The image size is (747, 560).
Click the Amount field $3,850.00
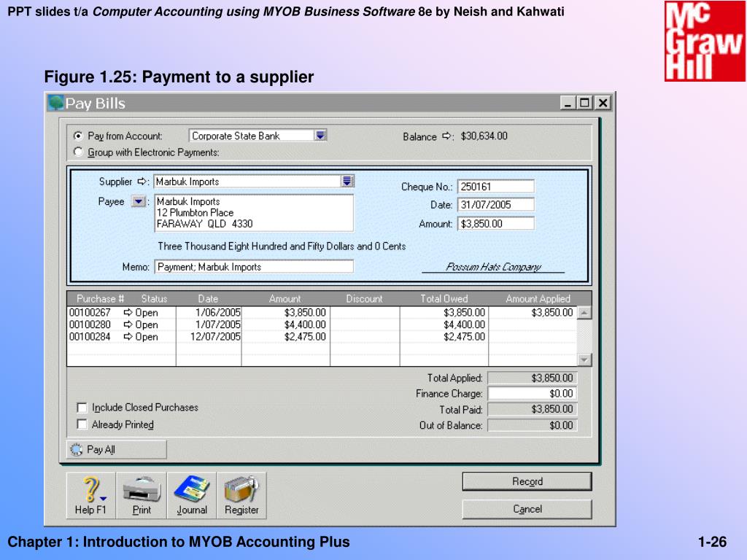[x=496, y=224]
